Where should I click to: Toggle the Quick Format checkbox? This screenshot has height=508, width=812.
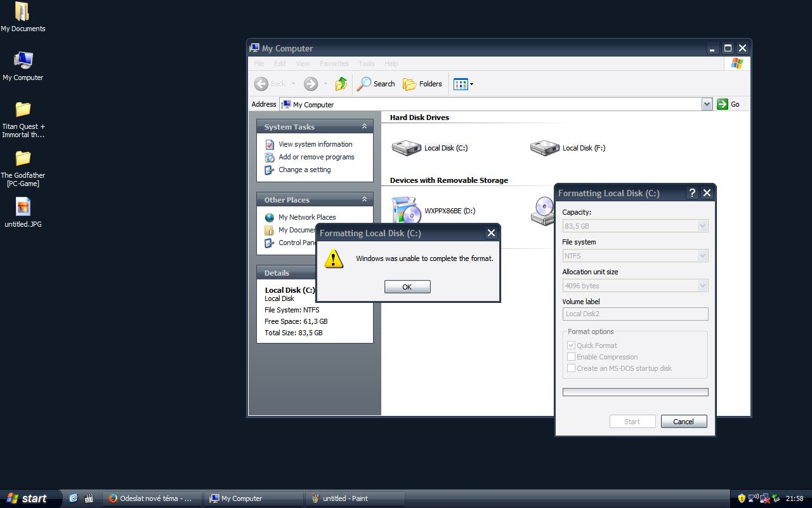[x=571, y=345]
